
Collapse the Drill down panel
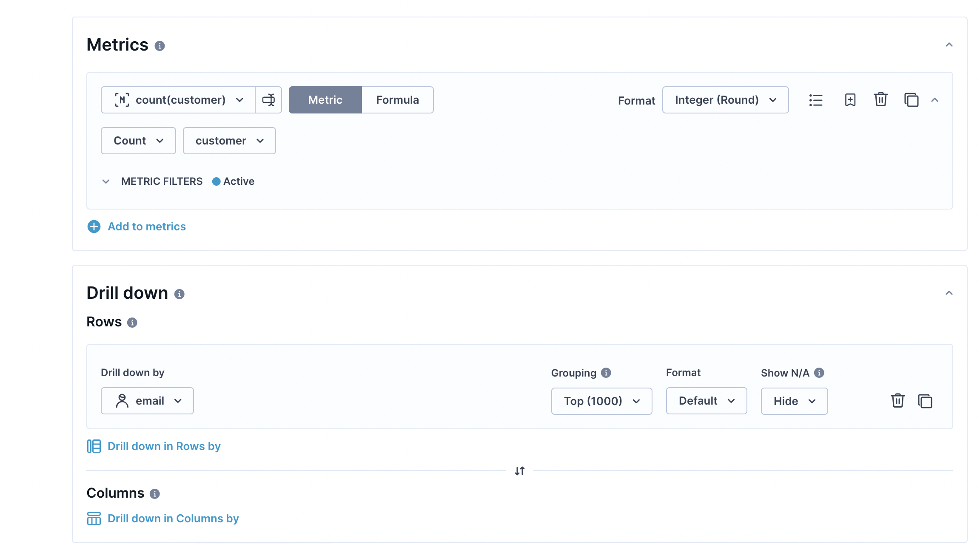[x=949, y=293]
